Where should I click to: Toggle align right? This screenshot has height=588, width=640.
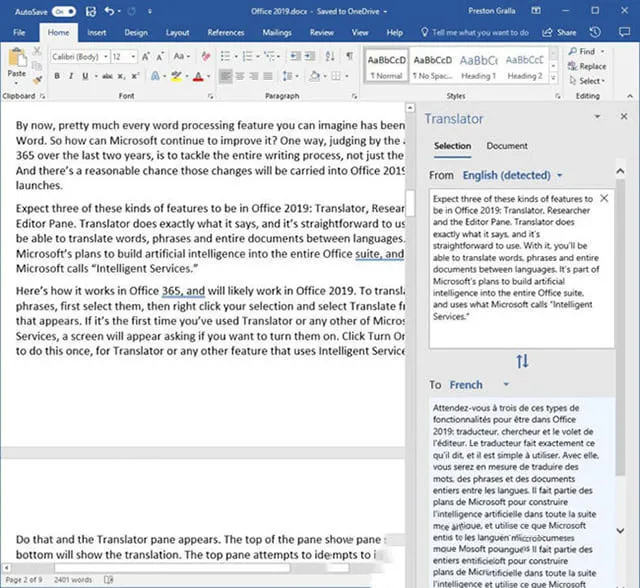(x=254, y=76)
